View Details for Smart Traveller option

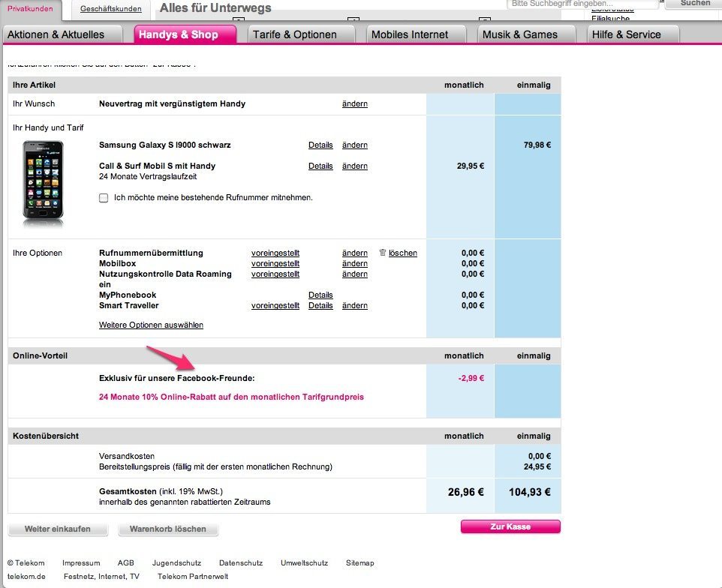320,305
